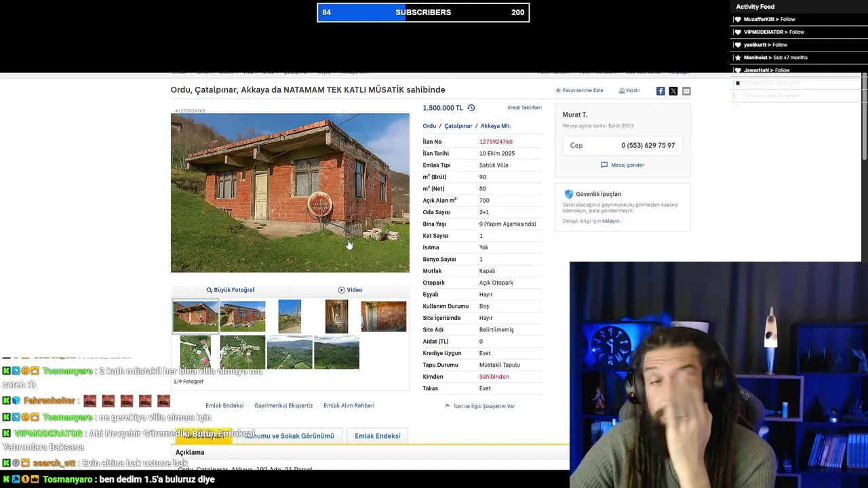Click JaworHaN follow in Activity Feed
This screenshot has width=868, height=488.
[x=766, y=70]
